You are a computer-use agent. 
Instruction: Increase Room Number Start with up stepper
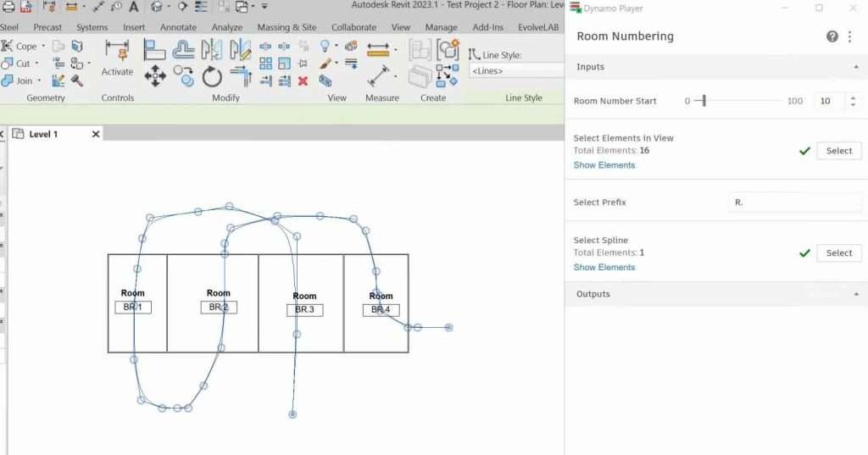[x=853, y=97]
